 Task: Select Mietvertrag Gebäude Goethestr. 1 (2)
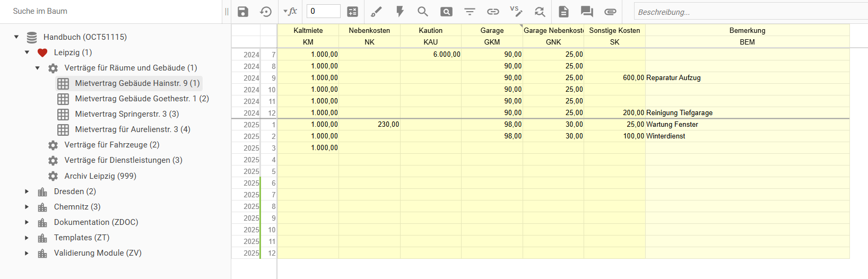pos(142,99)
